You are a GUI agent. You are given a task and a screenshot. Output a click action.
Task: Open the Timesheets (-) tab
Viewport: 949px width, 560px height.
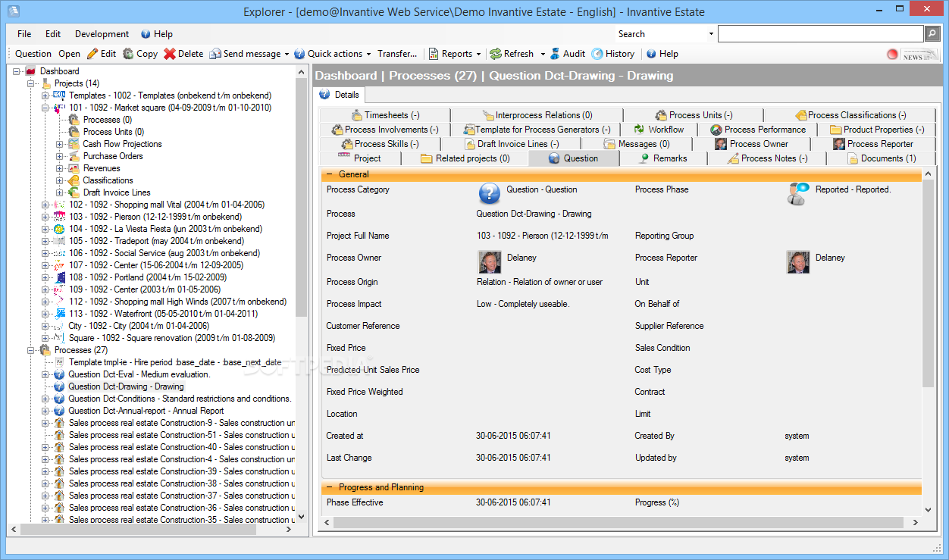point(385,115)
